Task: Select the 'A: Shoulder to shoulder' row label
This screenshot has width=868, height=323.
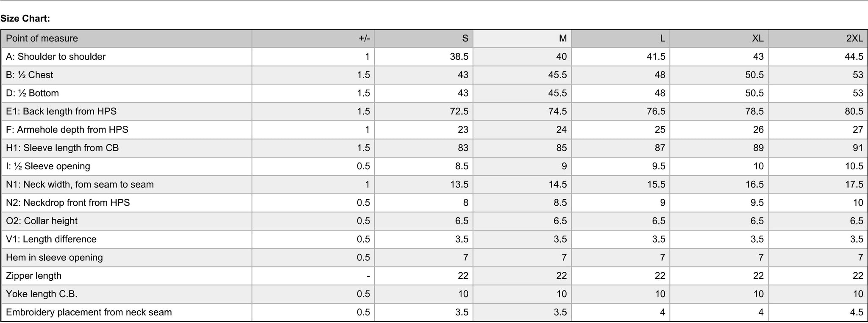Action: [56, 57]
